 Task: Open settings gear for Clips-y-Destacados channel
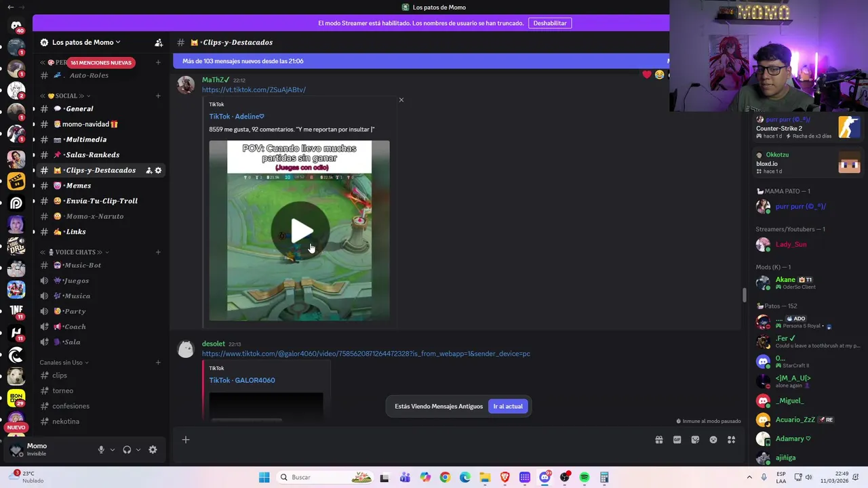(159, 170)
